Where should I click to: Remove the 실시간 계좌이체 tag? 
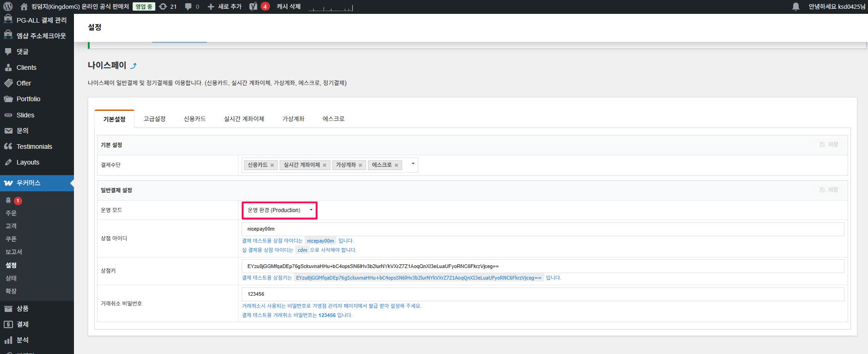click(324, 165)
